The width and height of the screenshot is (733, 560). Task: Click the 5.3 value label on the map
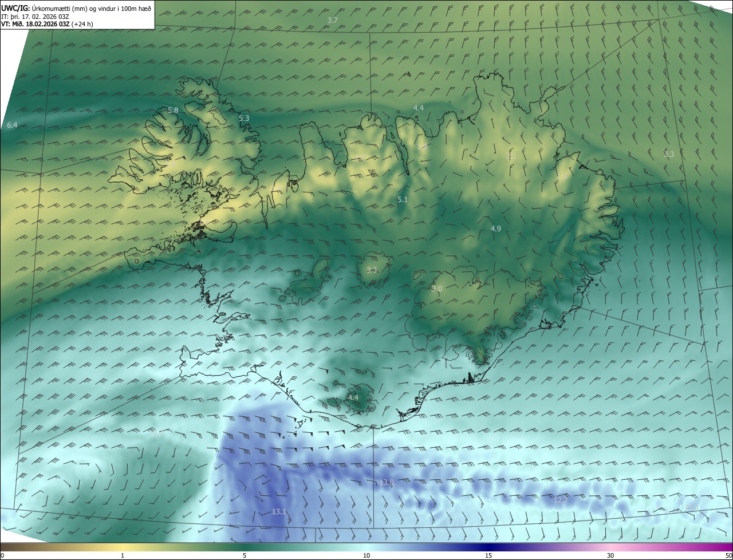244,118
